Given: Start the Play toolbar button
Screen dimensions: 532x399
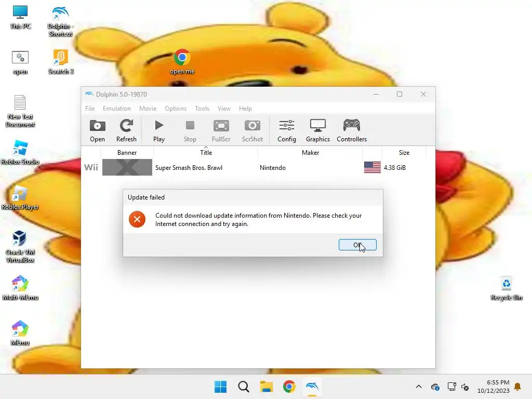Looking at the screenshot, I should tap(159, 130).
